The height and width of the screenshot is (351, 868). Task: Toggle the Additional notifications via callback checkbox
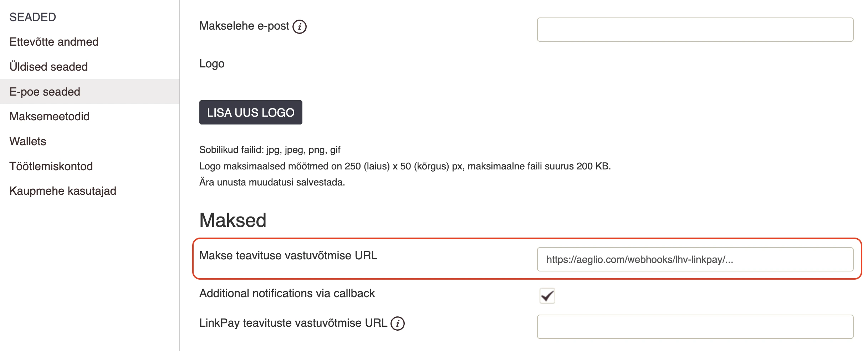tap(547, 296)
